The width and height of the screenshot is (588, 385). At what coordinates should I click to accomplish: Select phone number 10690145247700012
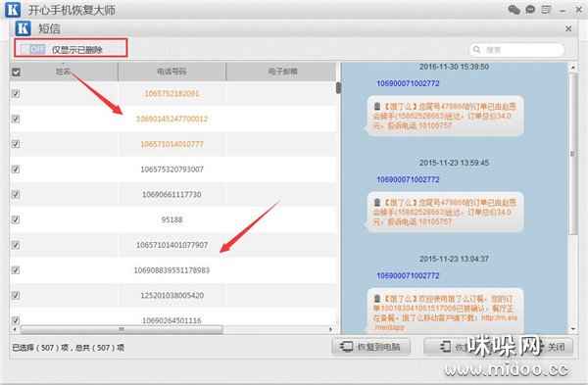[x=171, y=119]
